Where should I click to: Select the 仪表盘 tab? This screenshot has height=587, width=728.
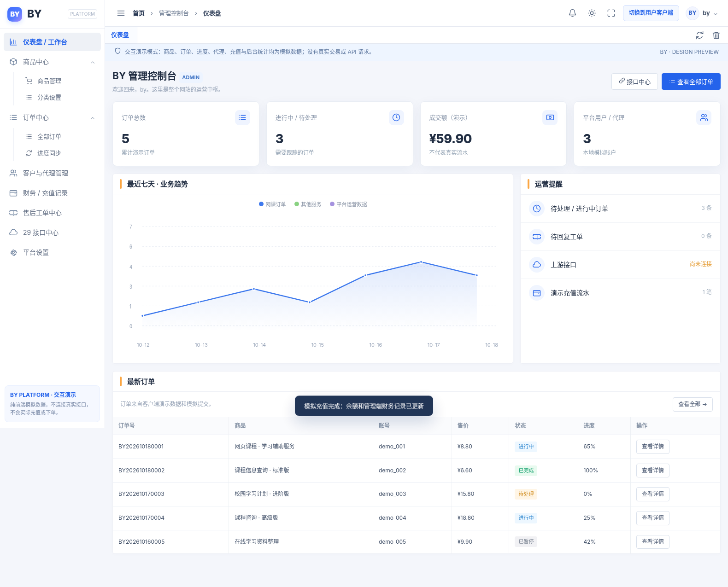(120, 35)
